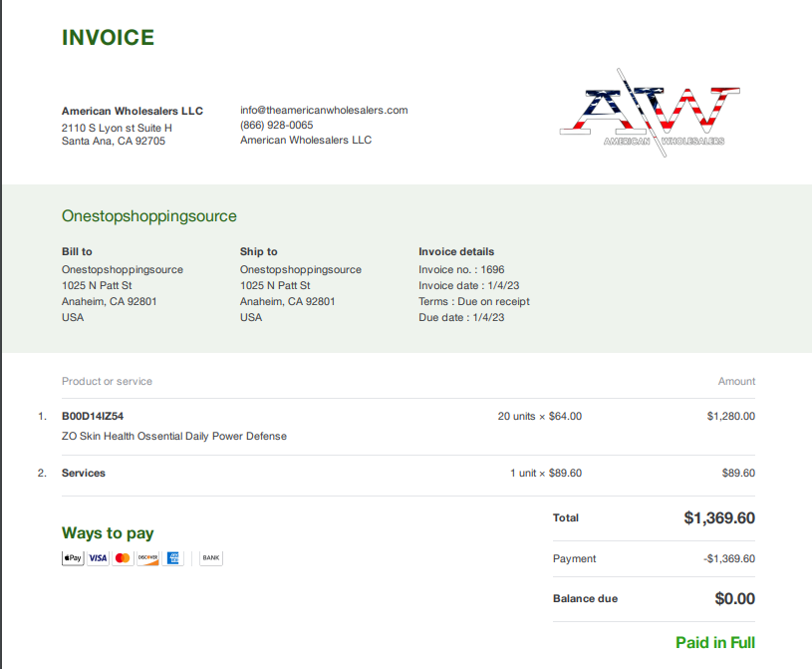Click the Bank transfer icon
Image resolution: width=812 pixels, height=669 pixels.
pos(211,558)
